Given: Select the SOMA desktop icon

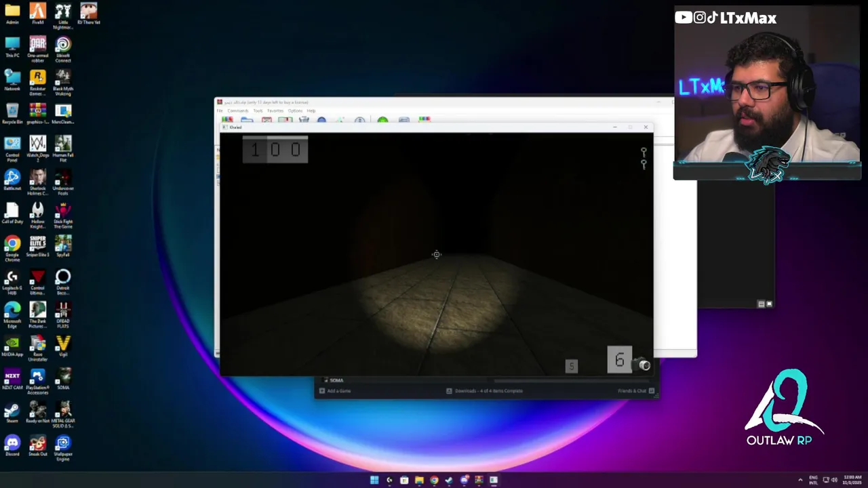Looking at the screenshot, I should click(63, 380).
